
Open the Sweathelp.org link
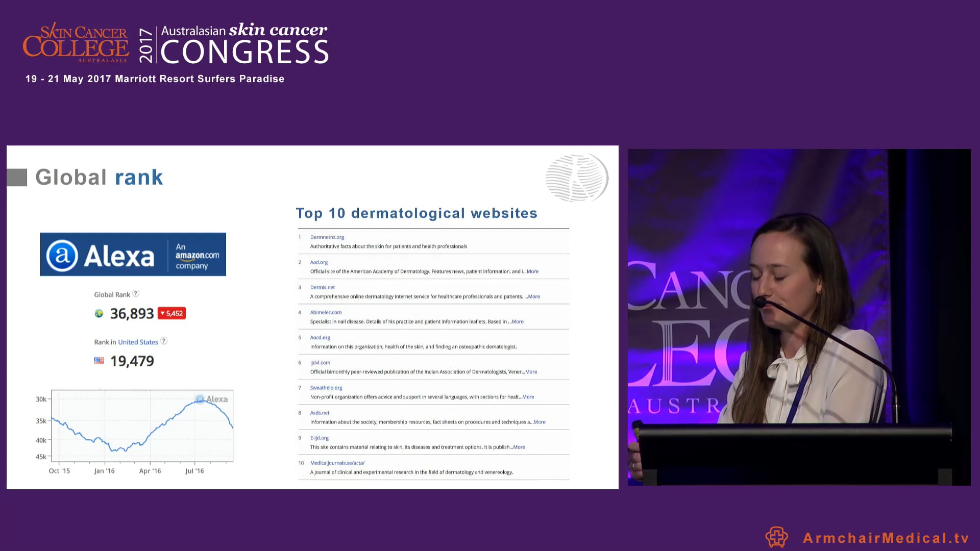click(326, 388)
